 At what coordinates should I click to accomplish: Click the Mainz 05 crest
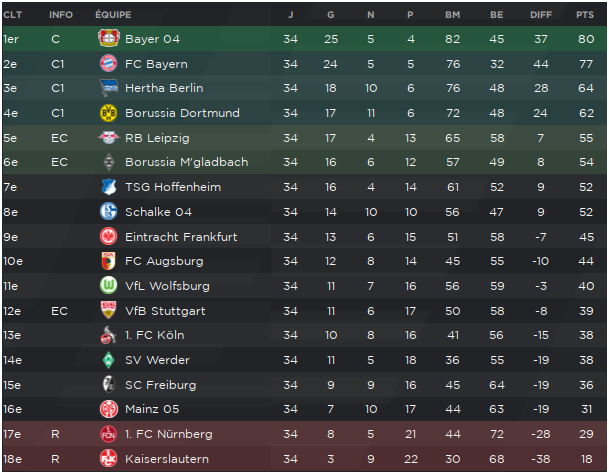coord(108,409)
